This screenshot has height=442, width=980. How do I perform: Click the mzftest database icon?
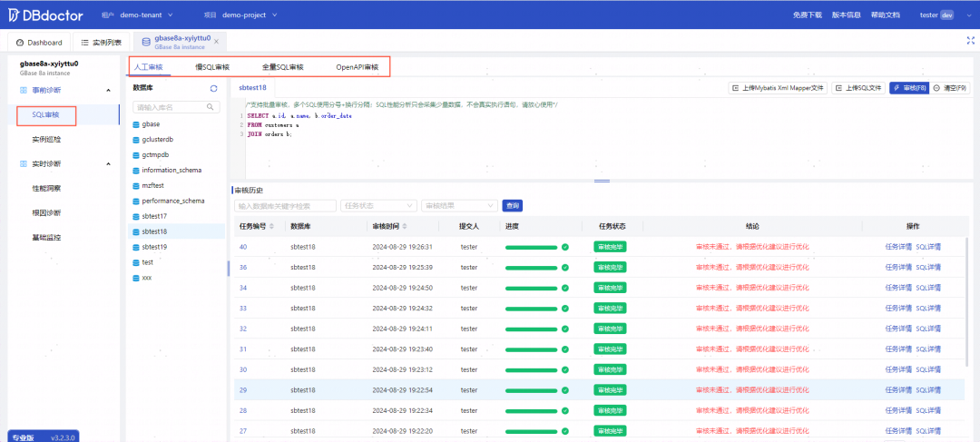136,186
